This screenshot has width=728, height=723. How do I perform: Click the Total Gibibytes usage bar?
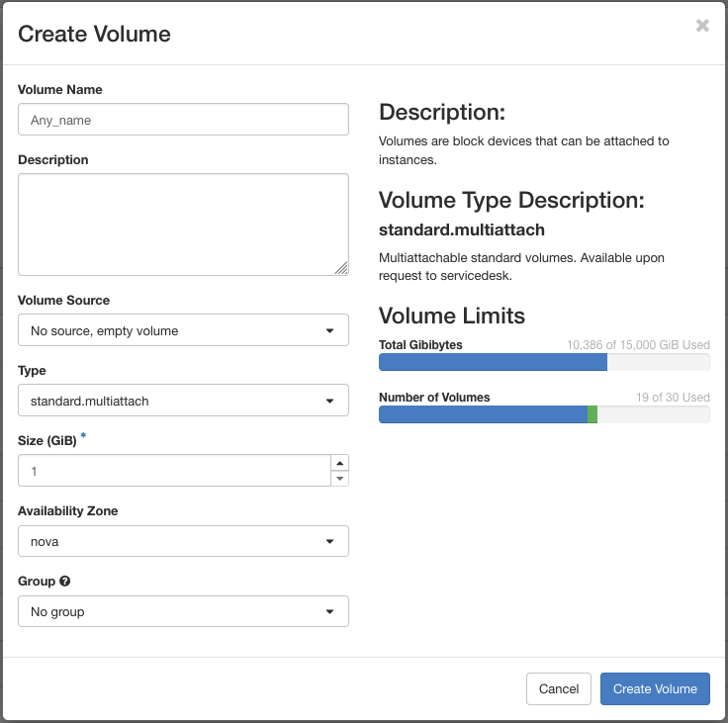(544, 362)
